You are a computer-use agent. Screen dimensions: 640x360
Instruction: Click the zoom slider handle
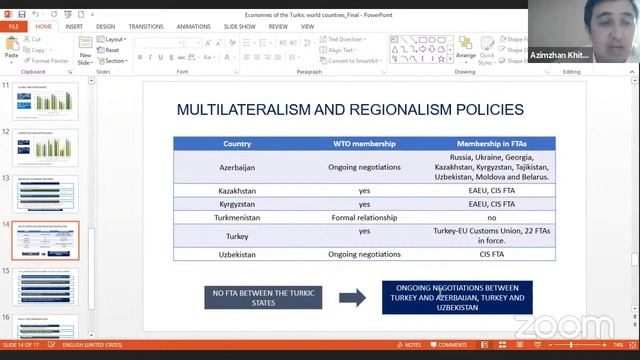(x=571, y=345)
